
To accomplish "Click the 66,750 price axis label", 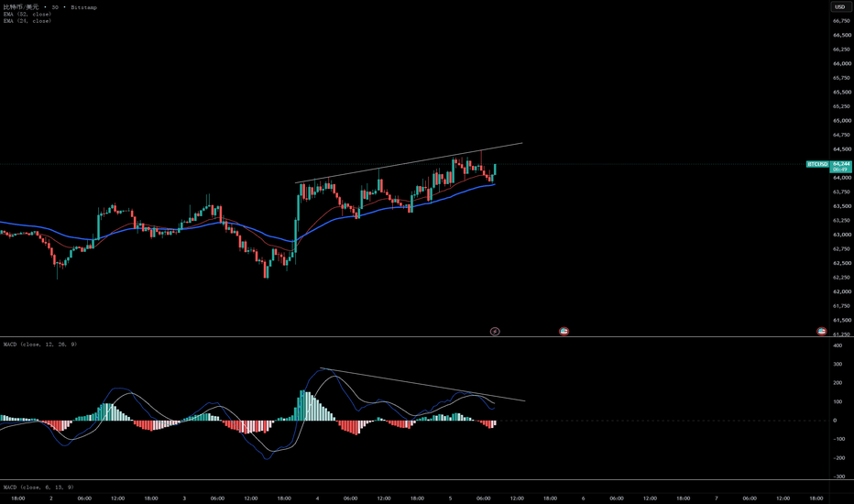I will [x=841, y=21].
